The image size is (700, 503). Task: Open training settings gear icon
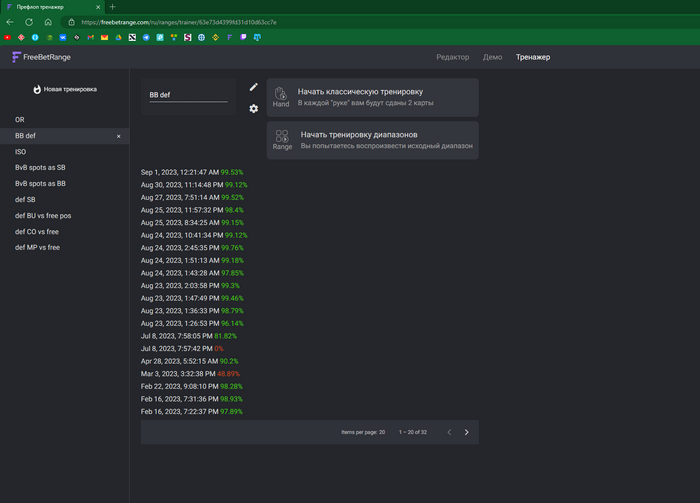click(x=254, y=108)
